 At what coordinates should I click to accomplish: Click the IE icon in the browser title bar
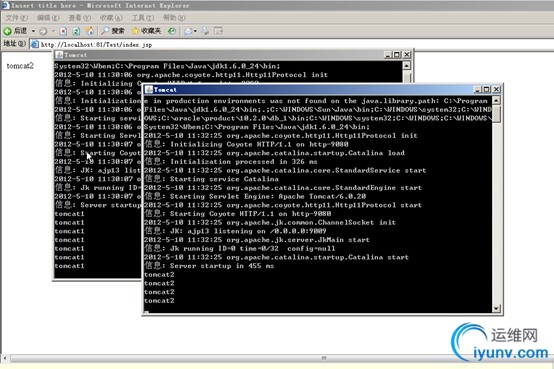click(5, 5)
